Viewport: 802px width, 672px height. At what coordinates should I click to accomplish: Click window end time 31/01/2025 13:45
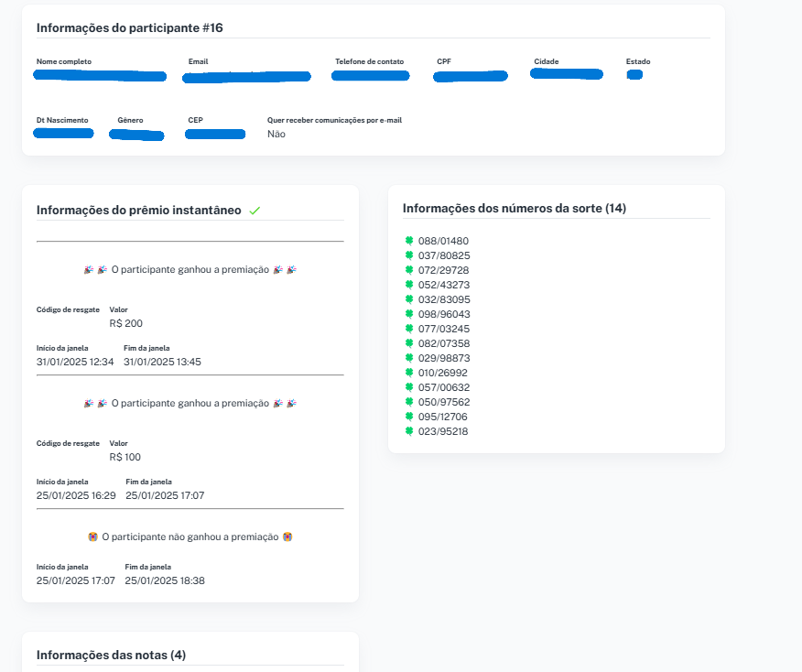[x=162, y=362]
